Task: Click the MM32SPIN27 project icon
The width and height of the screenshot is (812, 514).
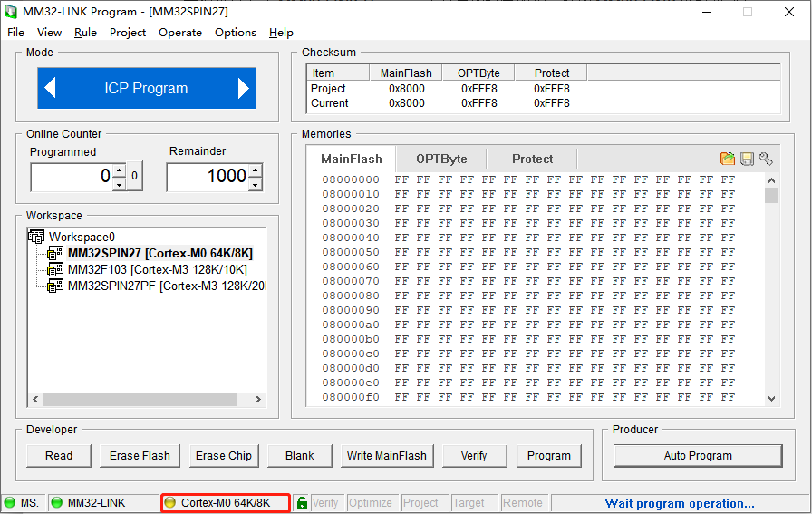Action: click(x=55, y=253)
